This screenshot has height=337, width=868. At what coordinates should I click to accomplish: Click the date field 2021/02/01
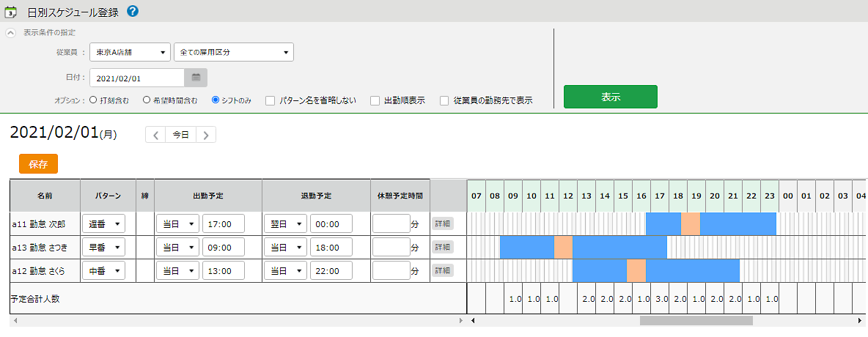tap(137, 78)
